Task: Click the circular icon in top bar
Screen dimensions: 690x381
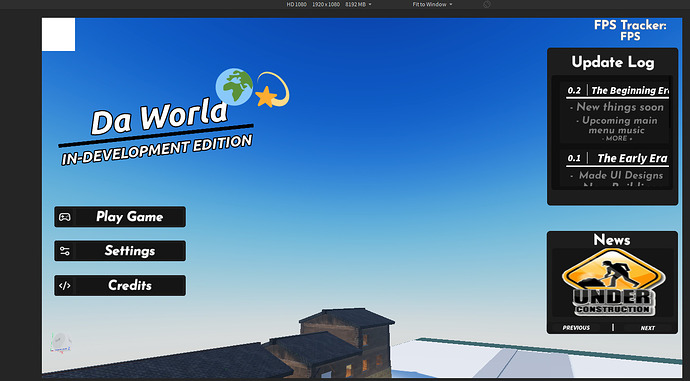Action: coord(487,4)
